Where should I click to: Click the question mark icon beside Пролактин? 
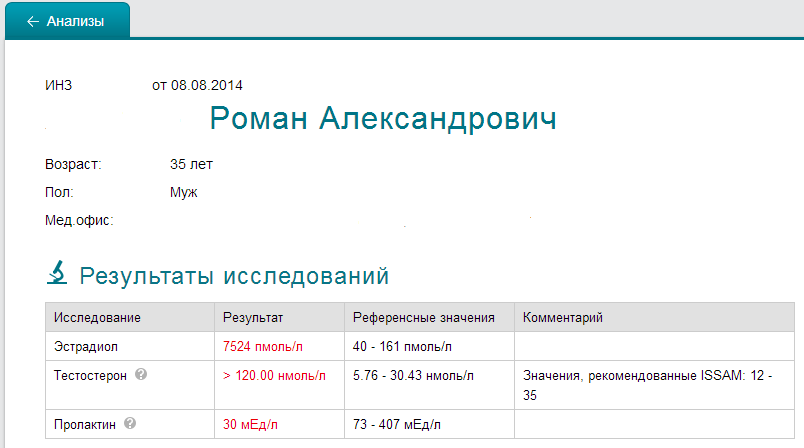tap(129, 424)
